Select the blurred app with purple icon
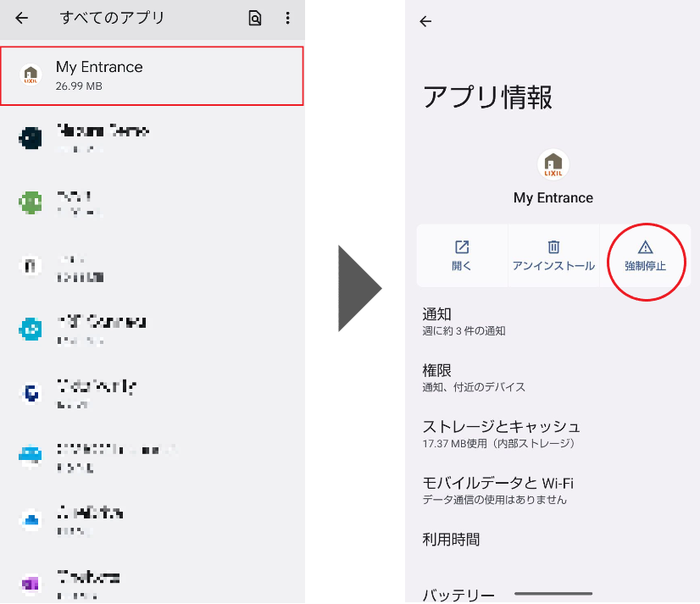The width and height of the screenshot is (700, 604). coord(152,584)
